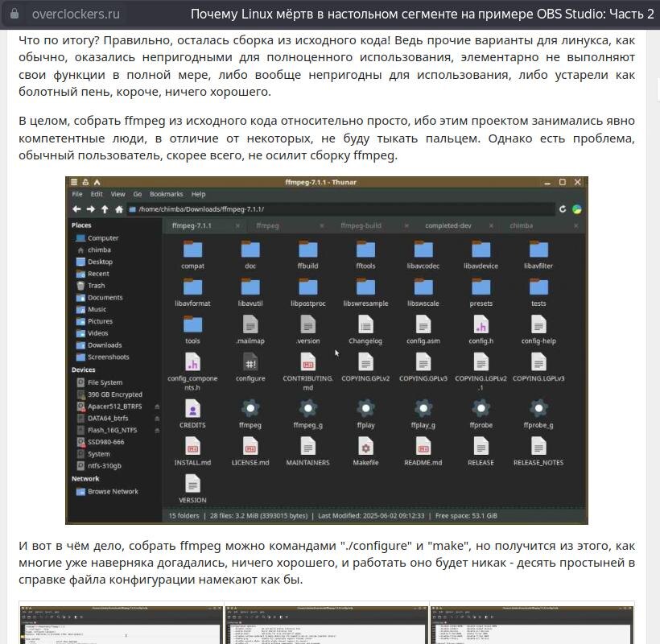Select the 'fftools' folder icon
This screenshot has height=644, width=660.
coord(365,250)
